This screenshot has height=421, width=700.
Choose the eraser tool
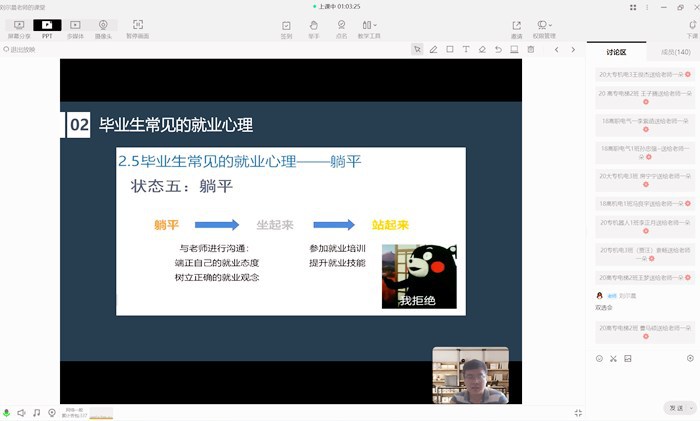pyautogui.click(x=482, y=49)
